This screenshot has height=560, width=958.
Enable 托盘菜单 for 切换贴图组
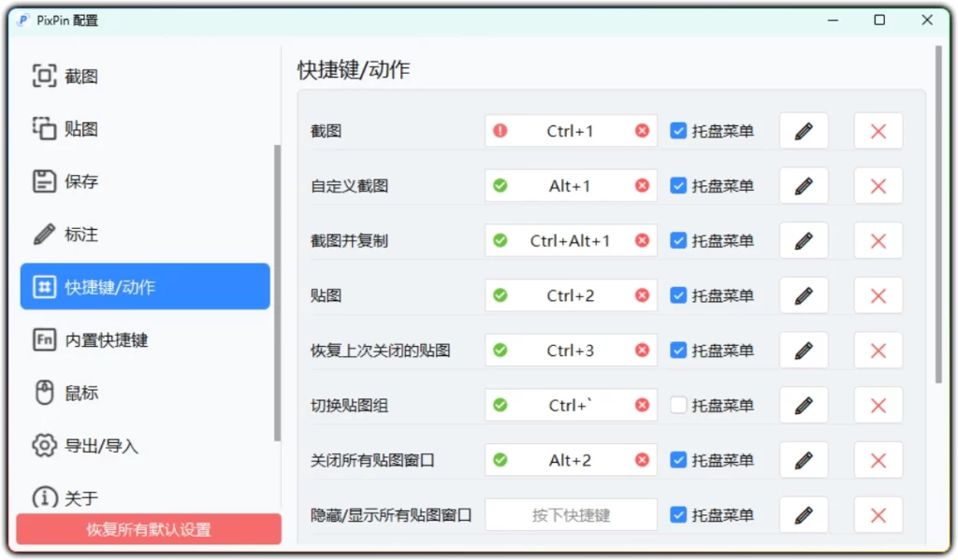click(677, 405)
